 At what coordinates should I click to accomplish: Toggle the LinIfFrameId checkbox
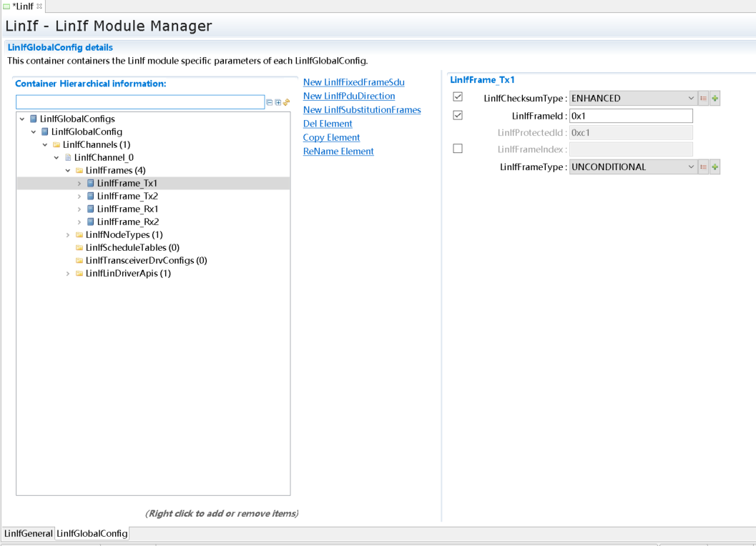(x=458, y=115)
